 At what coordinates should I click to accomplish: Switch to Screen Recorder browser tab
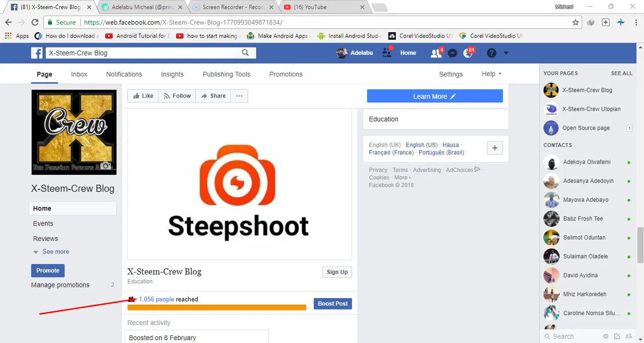coord(232,7)
